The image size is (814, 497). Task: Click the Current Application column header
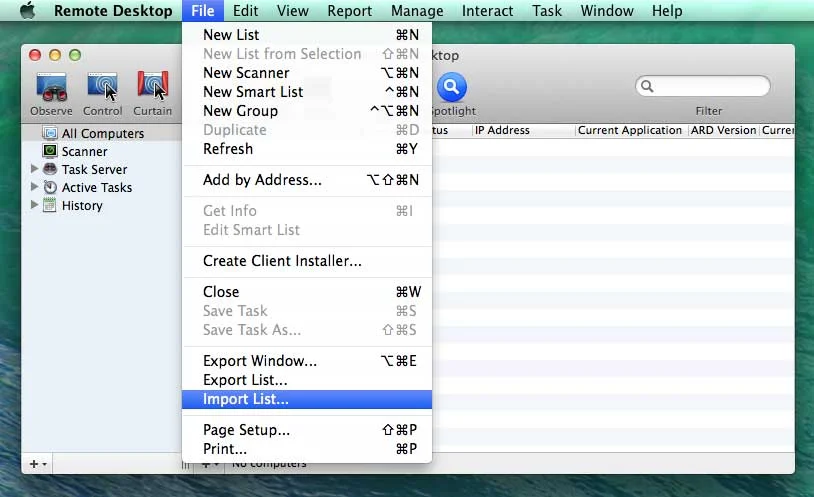(x=630, y=130)
